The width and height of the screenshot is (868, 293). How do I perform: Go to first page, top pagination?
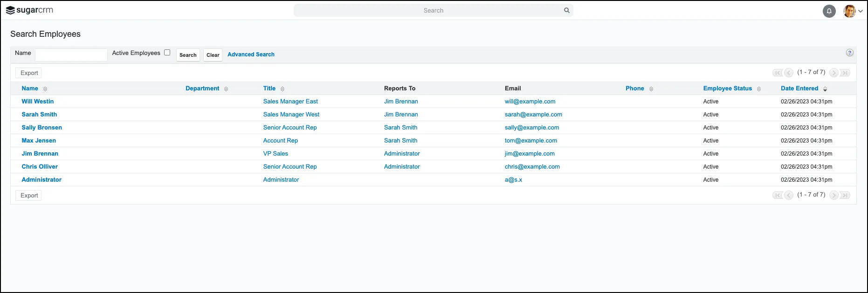tap(778, 73)
